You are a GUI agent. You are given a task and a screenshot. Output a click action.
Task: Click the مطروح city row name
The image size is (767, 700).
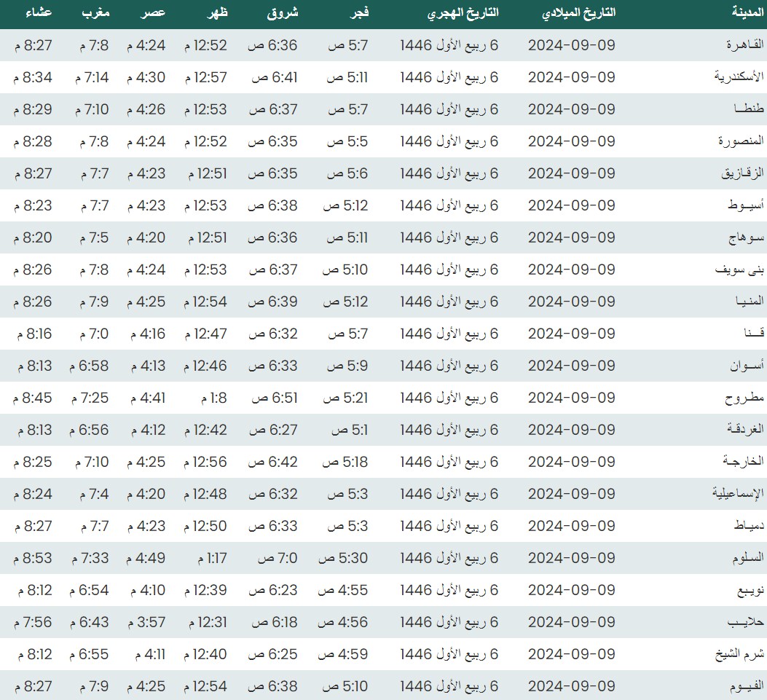click(744, 398)
